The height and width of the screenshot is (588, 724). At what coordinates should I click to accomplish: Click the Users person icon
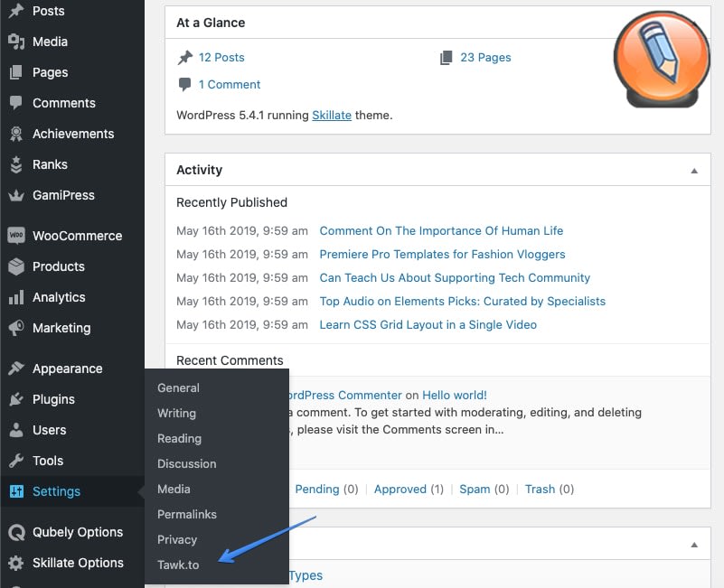16,430
